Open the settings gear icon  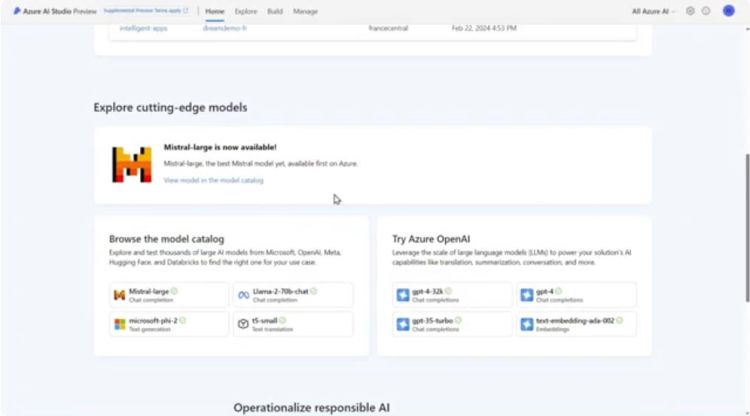tap(690, 11)
